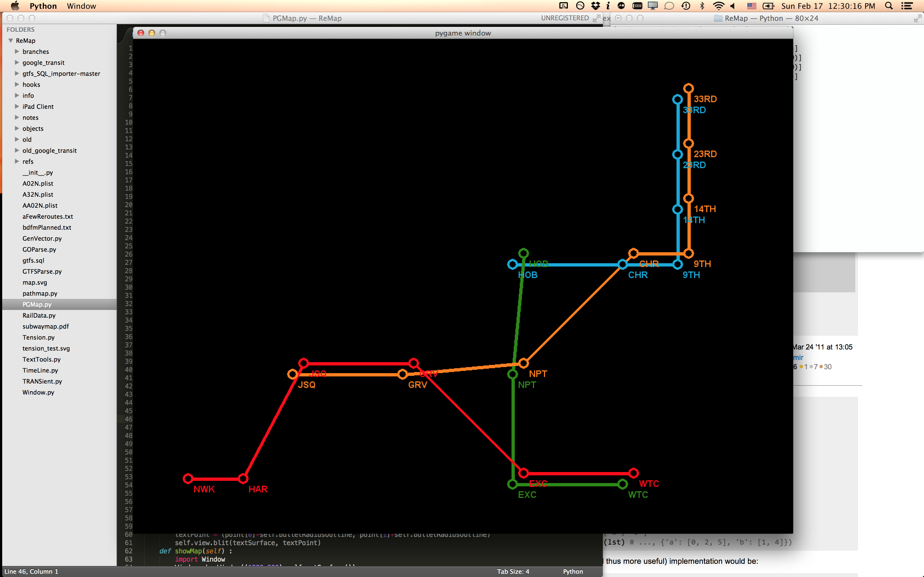Click Tab Size: 4 in status bar

(513, 571)
